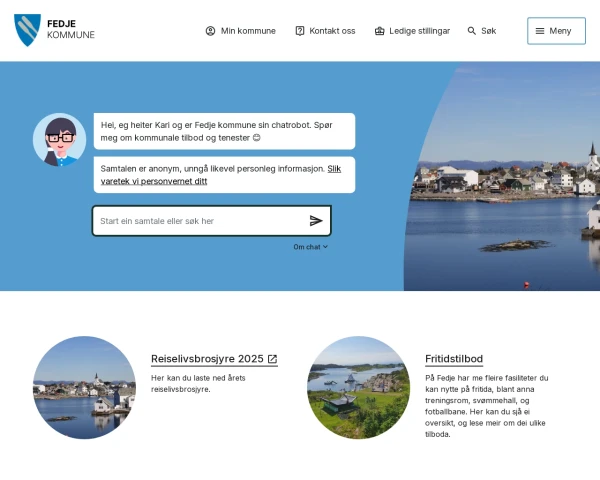The width and height of the screenshot is (600, 480).
Task: Click external link icon beside Reiselivsbrosjyre 2025
Action: point(272,359)
